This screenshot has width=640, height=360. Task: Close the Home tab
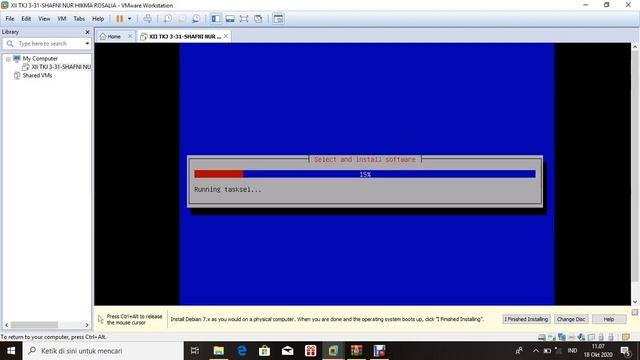(x=130, y=36)
